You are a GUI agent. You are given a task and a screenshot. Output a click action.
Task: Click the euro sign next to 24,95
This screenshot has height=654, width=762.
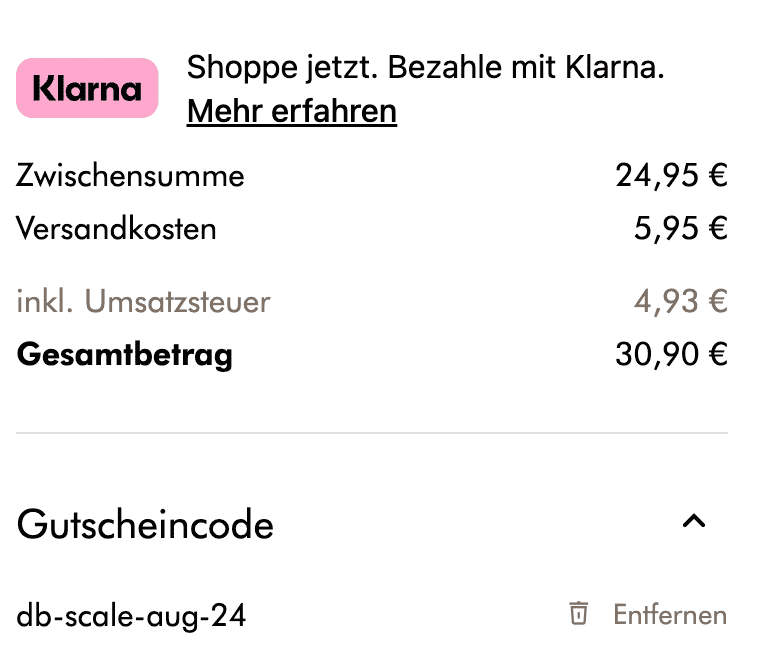[718, 175]
